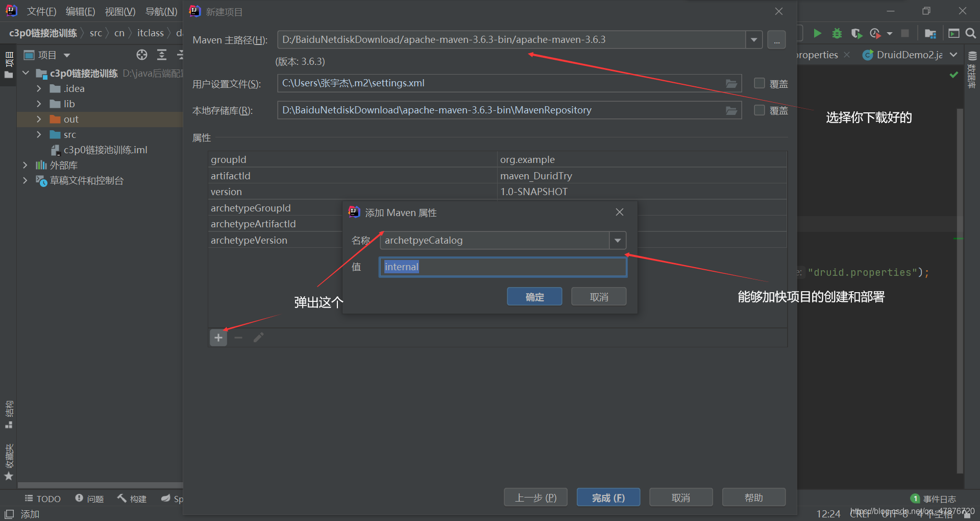
Task: Expand the src folder in tree
Action: pyautogui.click(x=39, y=134)
